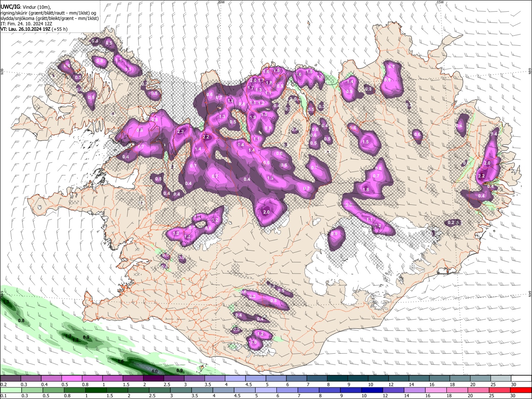Click the "2.3" snowfall value on the map
The image size is (532, 399).
pos(180,131)
